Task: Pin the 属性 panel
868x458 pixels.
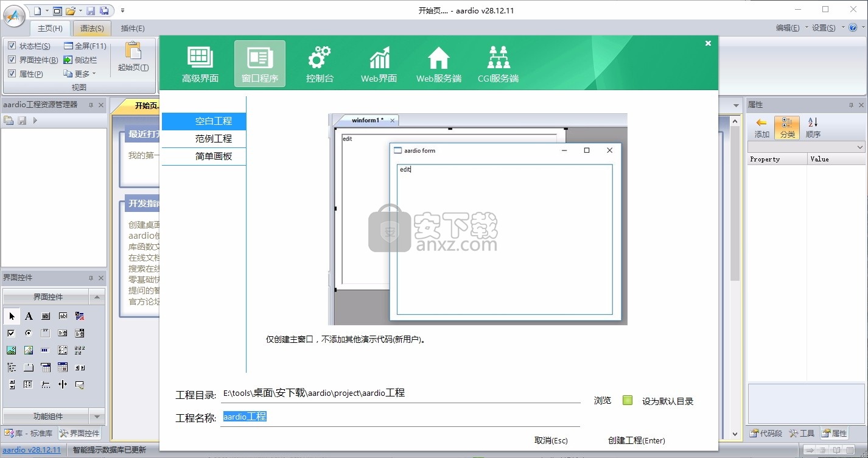Action: click(852, 105)
